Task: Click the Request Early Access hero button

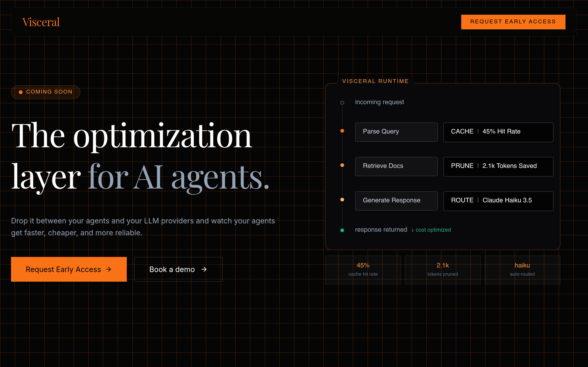Action: [x=69, y=269]
